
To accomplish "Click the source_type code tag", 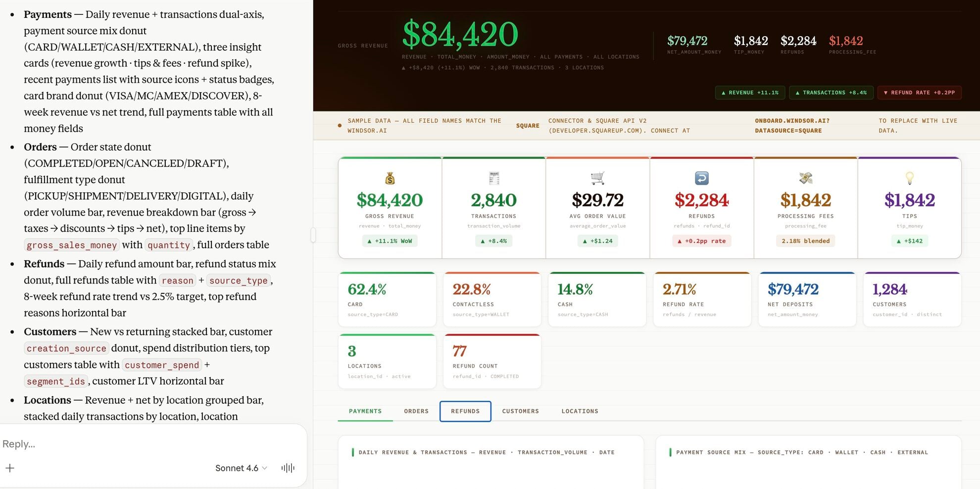I will coord(239,280).
